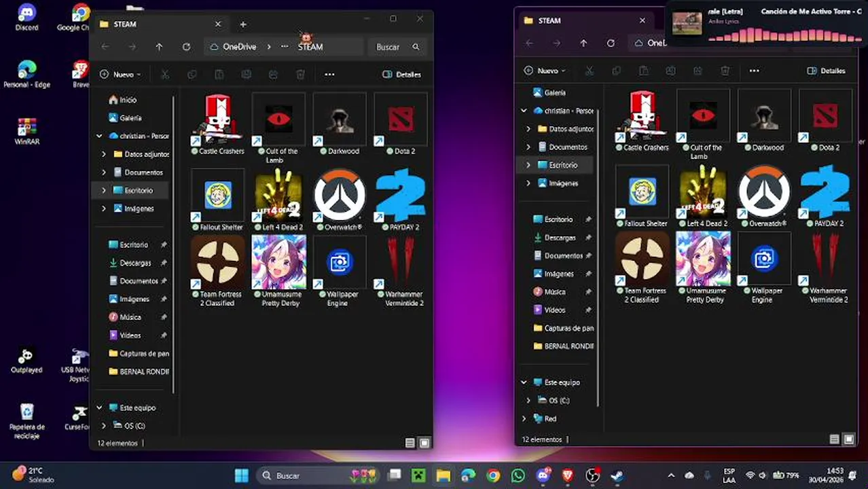Open WinRAR desktop shortcut

tap(26, 132)
